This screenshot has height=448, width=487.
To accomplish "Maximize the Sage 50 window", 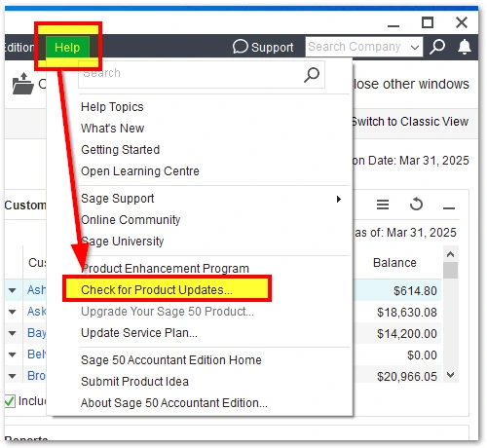I will coord(428,22).
